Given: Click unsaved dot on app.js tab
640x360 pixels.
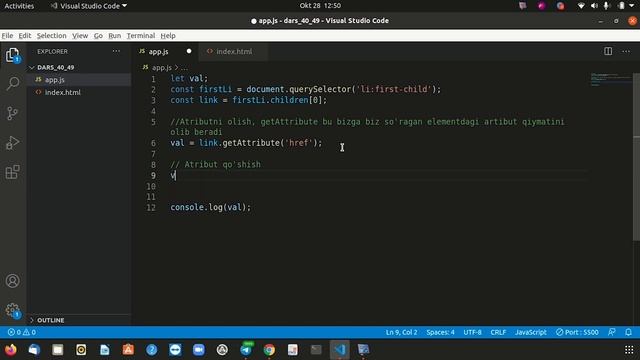Looking at the screenshot, I should point(189,51).
